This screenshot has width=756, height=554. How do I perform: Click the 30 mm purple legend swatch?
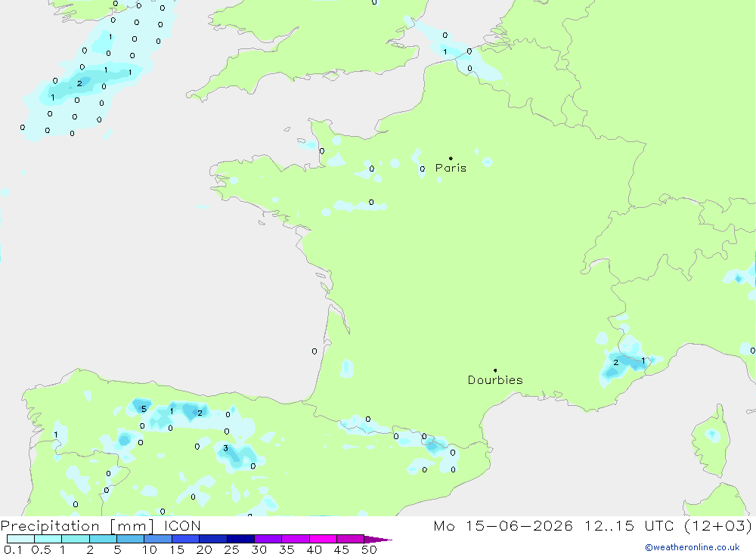click(268, 539)
